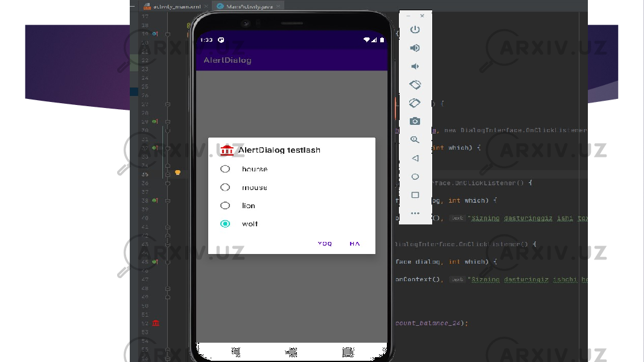Collapse the code fold marker on line 27
Screen dimensions: 644x362
pyautogui.click(x=168, y=104)
